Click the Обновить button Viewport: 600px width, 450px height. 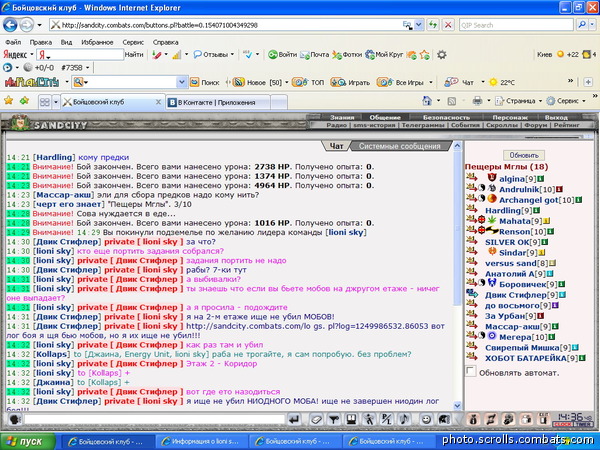click(x=524, y=155)
